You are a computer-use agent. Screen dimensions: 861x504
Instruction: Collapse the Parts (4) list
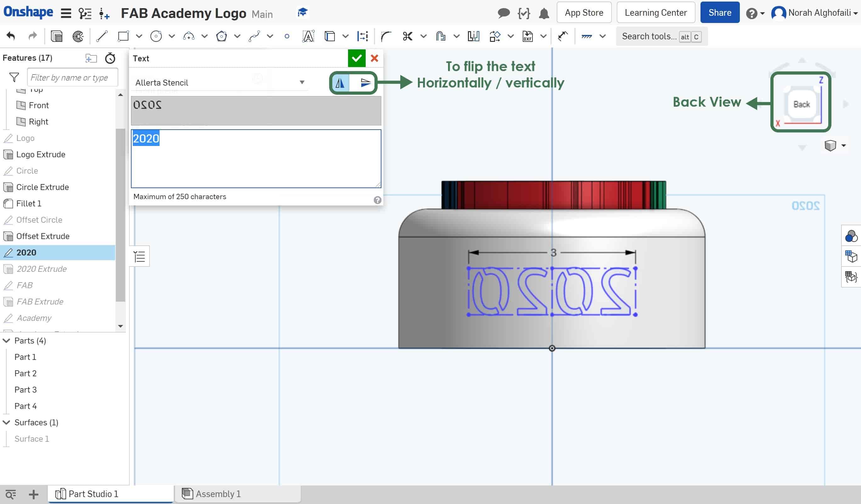(x=7, y=340)
